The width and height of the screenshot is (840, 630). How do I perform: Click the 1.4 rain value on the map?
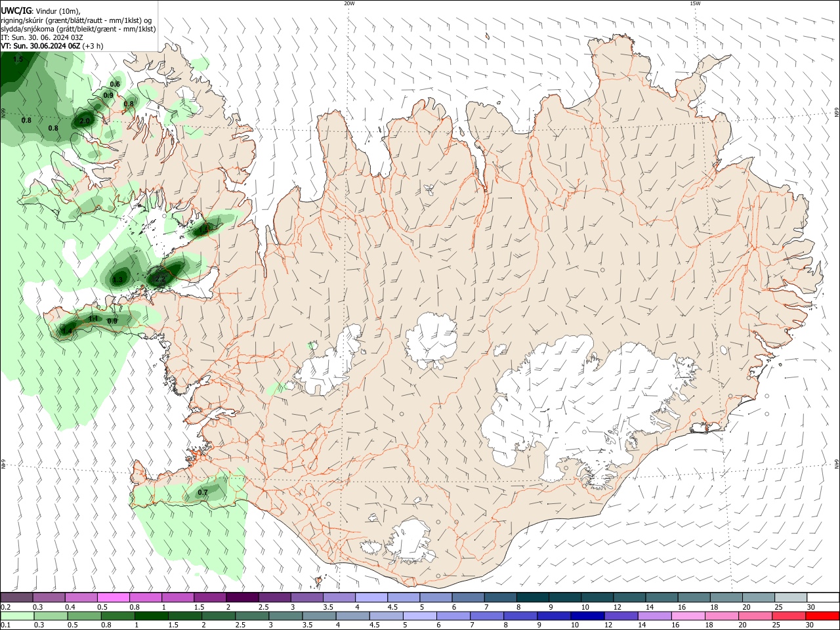(66, 331)
